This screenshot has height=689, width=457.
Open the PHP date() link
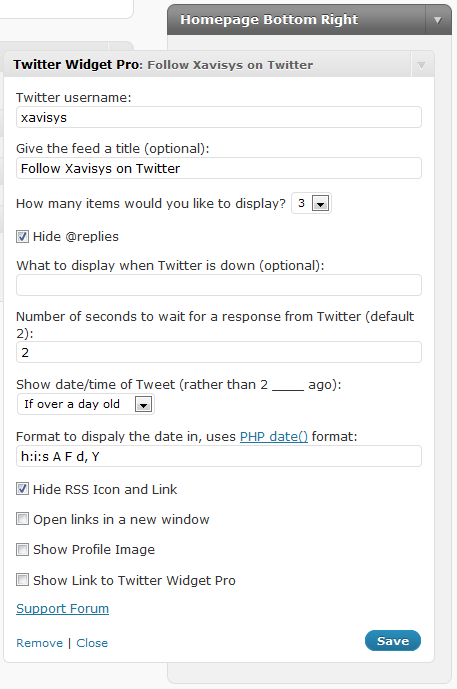click(x=274, y=437)
